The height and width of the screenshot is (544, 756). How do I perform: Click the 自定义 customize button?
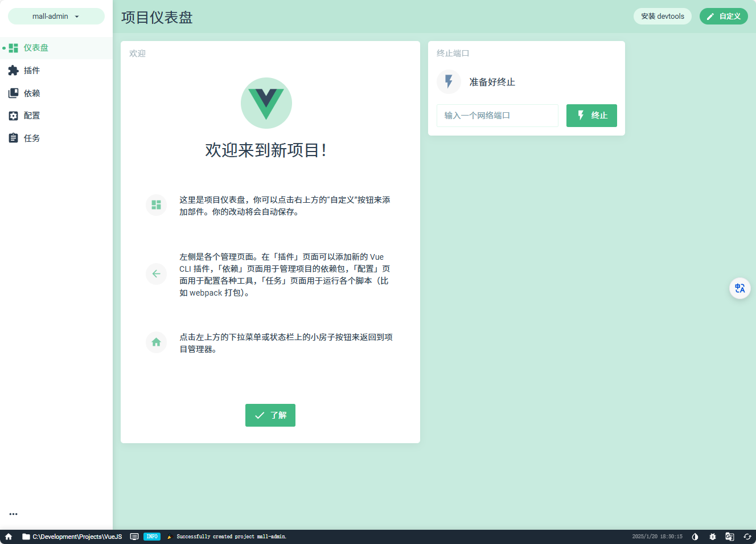724,17
